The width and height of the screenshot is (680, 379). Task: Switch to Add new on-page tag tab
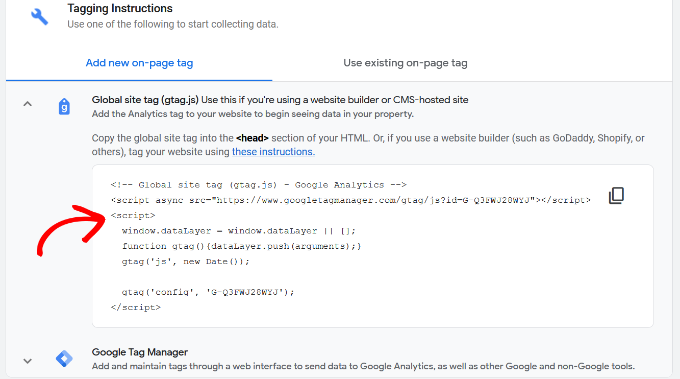[x=139, y=63]
